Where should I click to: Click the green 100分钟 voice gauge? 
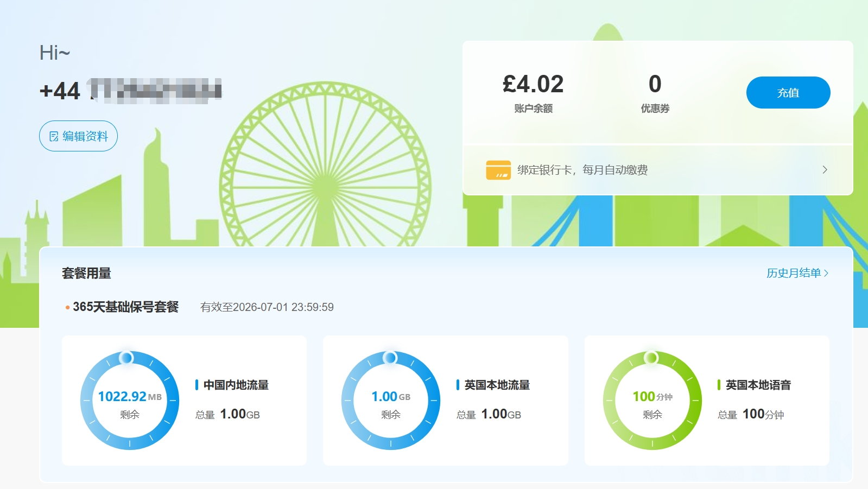[652, 401]
